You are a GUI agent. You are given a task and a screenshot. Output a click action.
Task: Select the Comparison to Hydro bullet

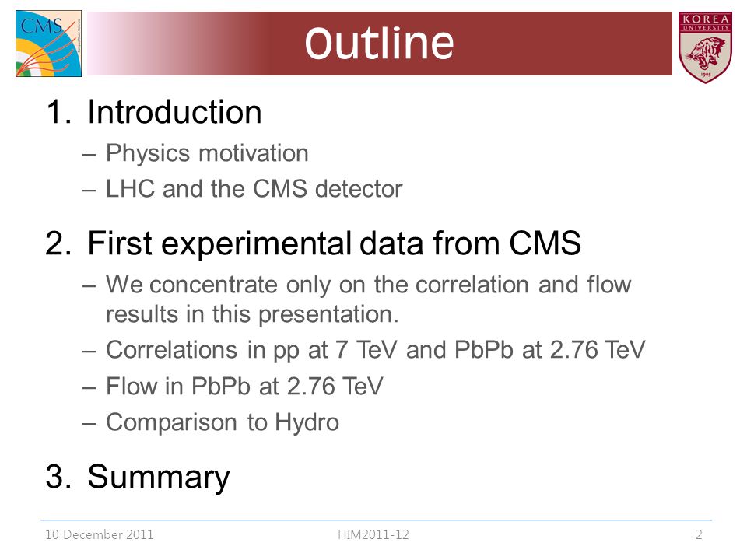click(223, 422)
